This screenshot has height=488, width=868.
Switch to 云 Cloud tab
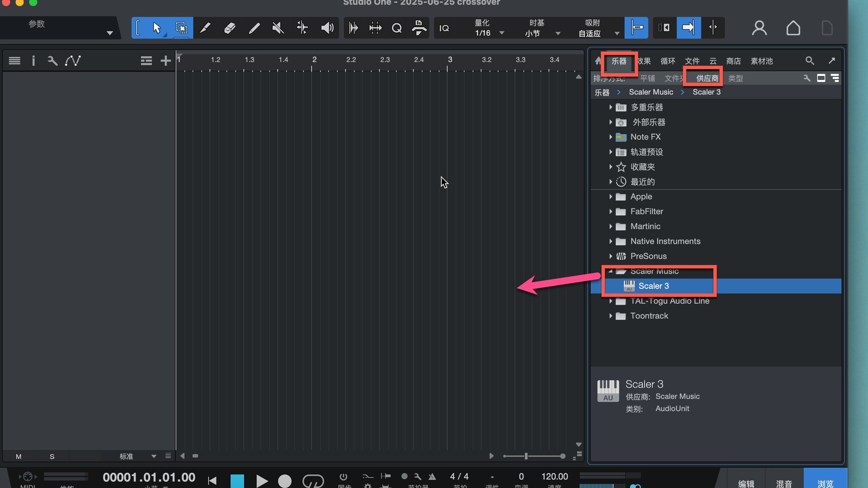[713, 61]
